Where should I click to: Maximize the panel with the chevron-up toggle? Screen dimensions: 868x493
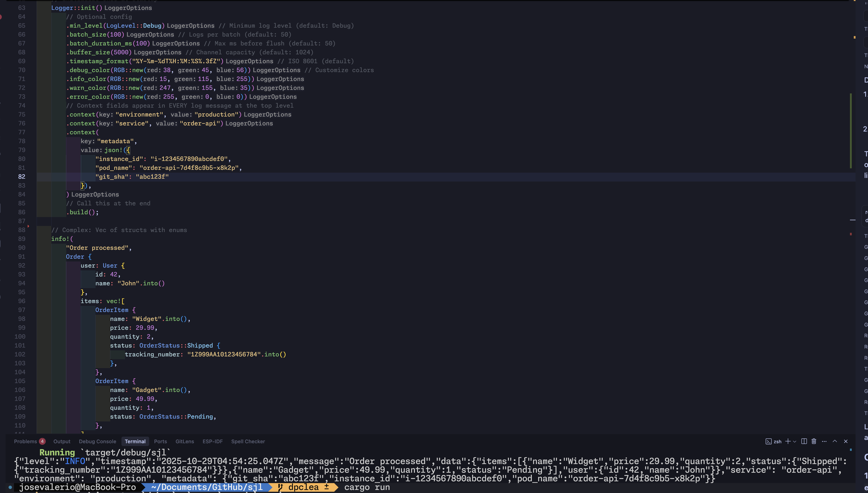(835, 441)
